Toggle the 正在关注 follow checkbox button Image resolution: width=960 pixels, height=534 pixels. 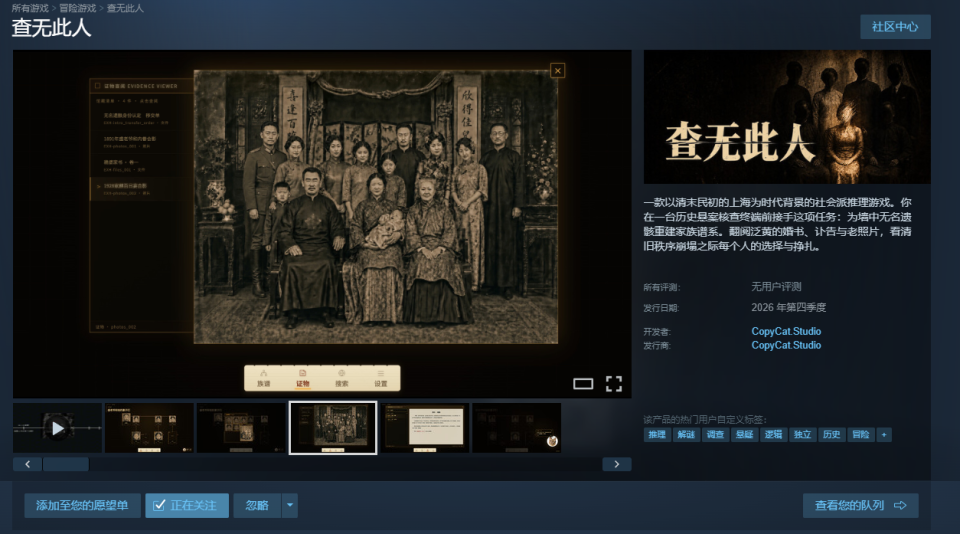[187, 505]
